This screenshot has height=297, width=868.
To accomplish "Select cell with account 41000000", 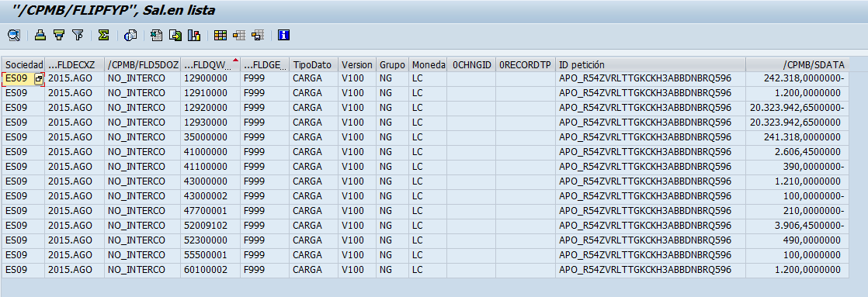I will click(x=210, y=152).
